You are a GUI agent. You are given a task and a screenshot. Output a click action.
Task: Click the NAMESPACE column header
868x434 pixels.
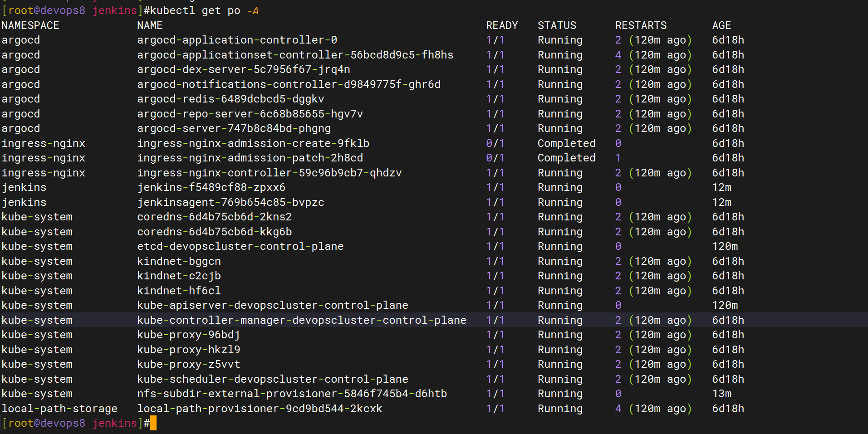tap(30, 25)
